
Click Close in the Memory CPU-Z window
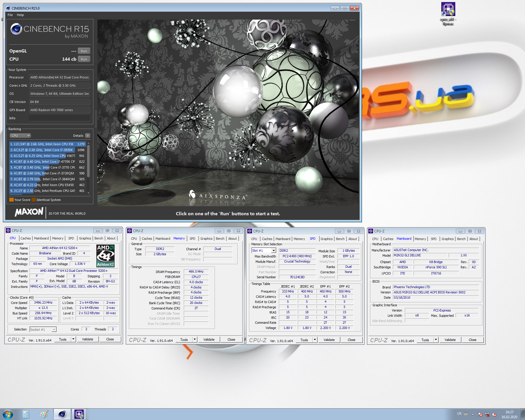pos(231,339)
